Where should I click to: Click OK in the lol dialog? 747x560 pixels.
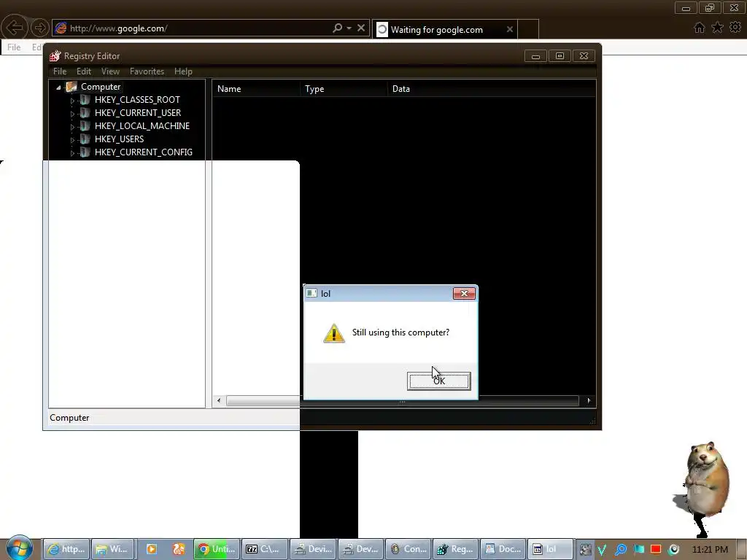click(438, 381)
